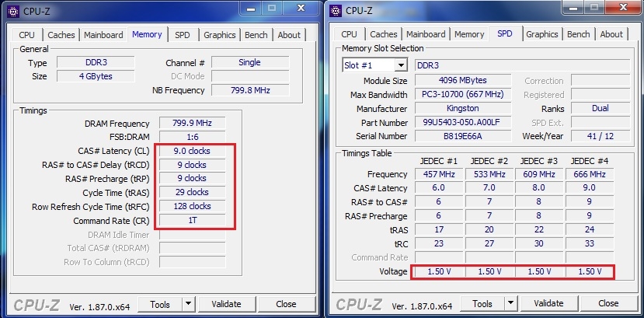Viewport: 644px width, 318px height.
Task: Open the CPU tab in left window
Action: click(x=26, y=35)
